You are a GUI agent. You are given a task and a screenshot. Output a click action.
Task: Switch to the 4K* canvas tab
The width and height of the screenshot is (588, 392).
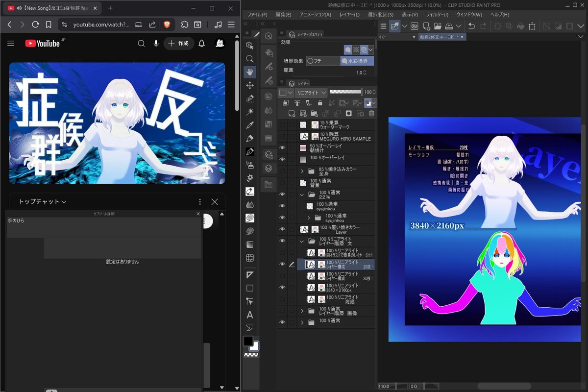[x=396, y=37]
